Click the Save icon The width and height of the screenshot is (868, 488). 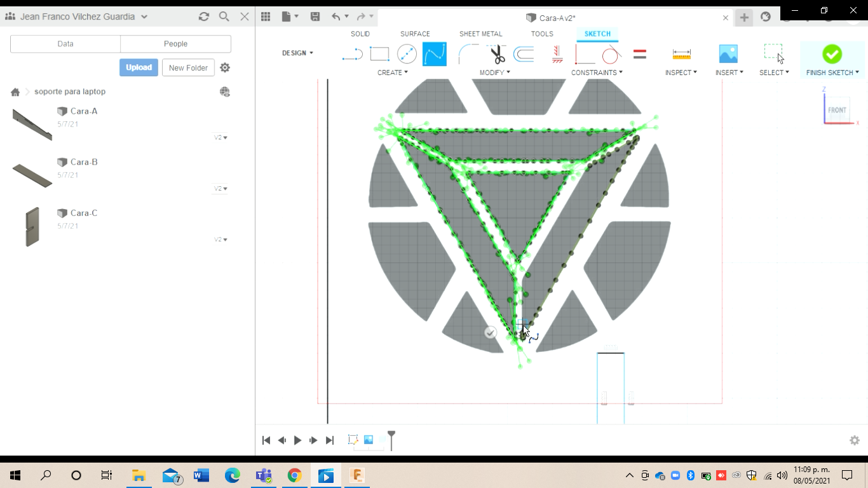(x=315, y=17)
